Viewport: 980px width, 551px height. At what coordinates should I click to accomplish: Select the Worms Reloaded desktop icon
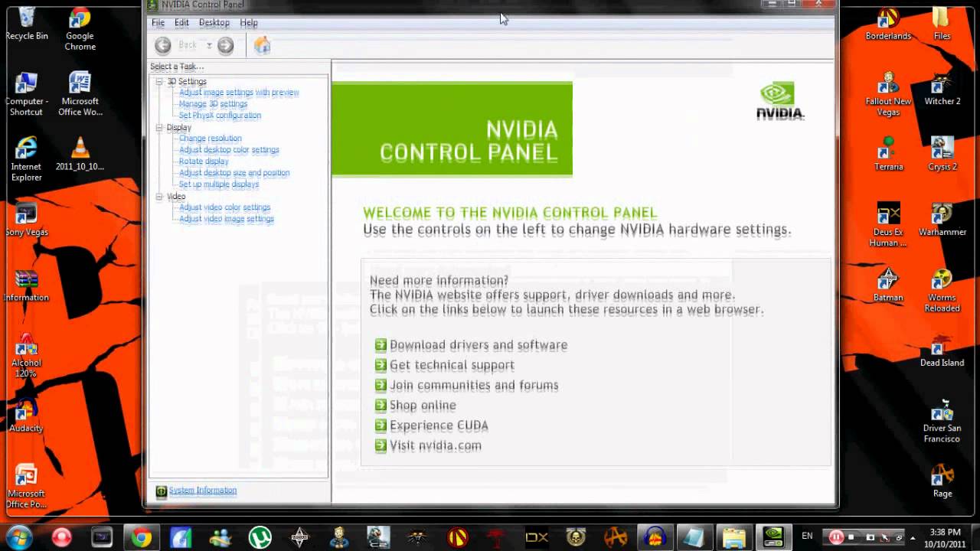(942, 290)
